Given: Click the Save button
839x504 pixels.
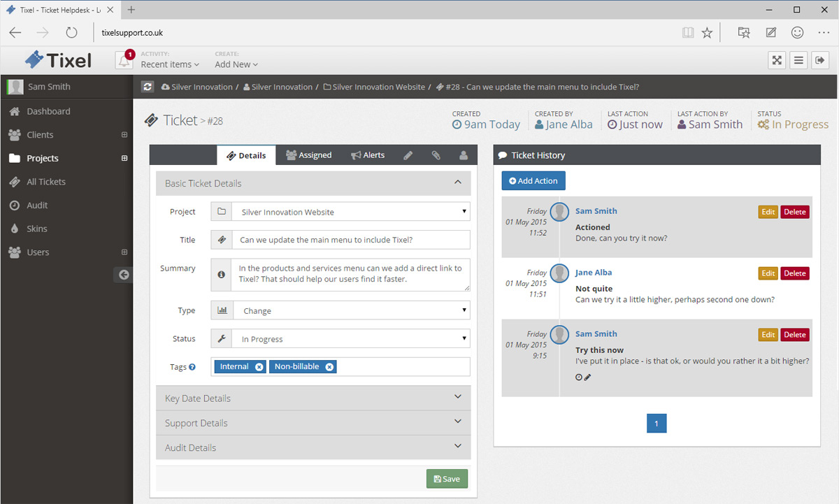Looking at the screenshot, I should pos(447,479).
